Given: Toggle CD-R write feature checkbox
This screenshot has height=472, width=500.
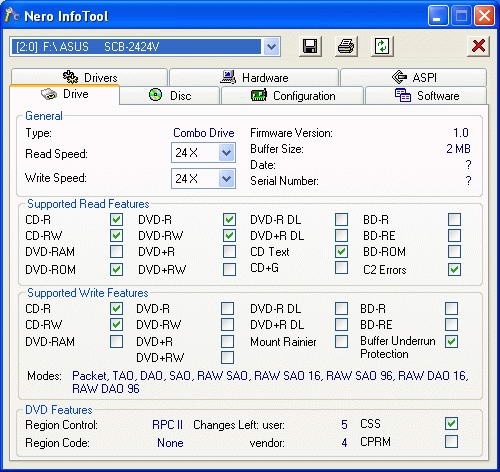Looking at the screenshot, I should click(116, 309).
